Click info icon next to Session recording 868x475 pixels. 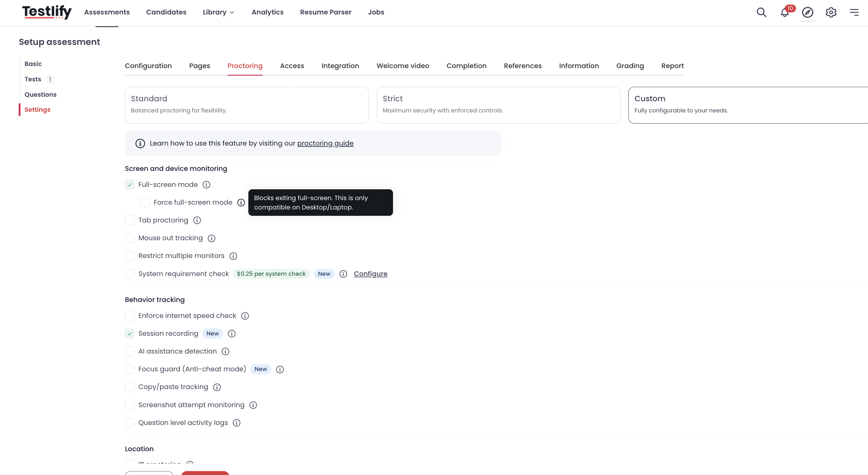pyautogui.click(x=231, y=334)
